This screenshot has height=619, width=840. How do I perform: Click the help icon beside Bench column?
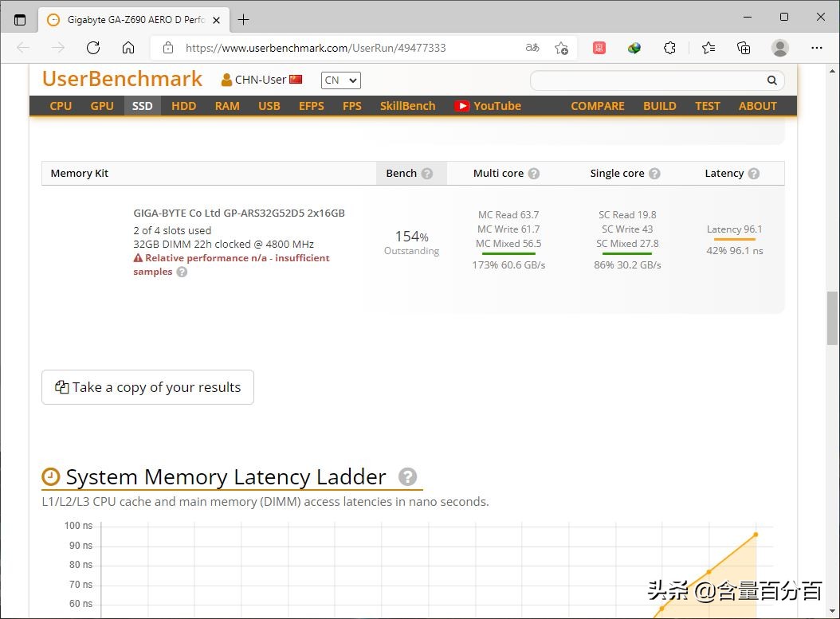click(428, 173)
